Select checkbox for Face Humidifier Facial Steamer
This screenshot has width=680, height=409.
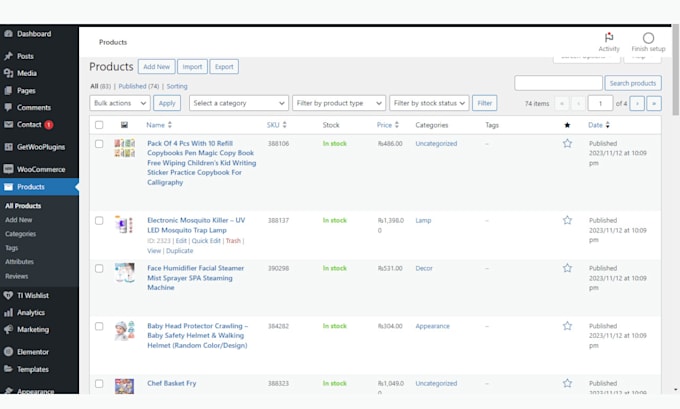(x=99, y=268)
